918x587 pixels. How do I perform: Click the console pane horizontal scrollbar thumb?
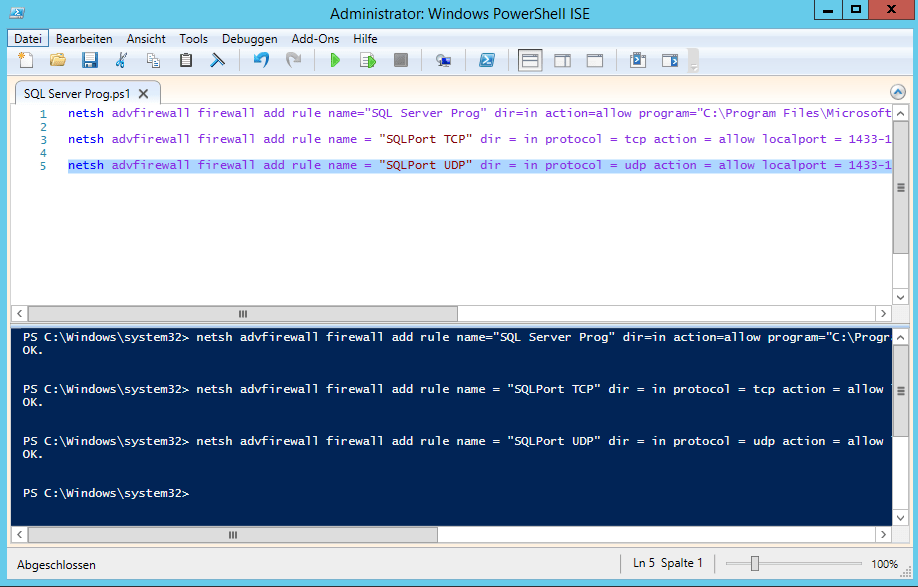click(x=233, y=535)
